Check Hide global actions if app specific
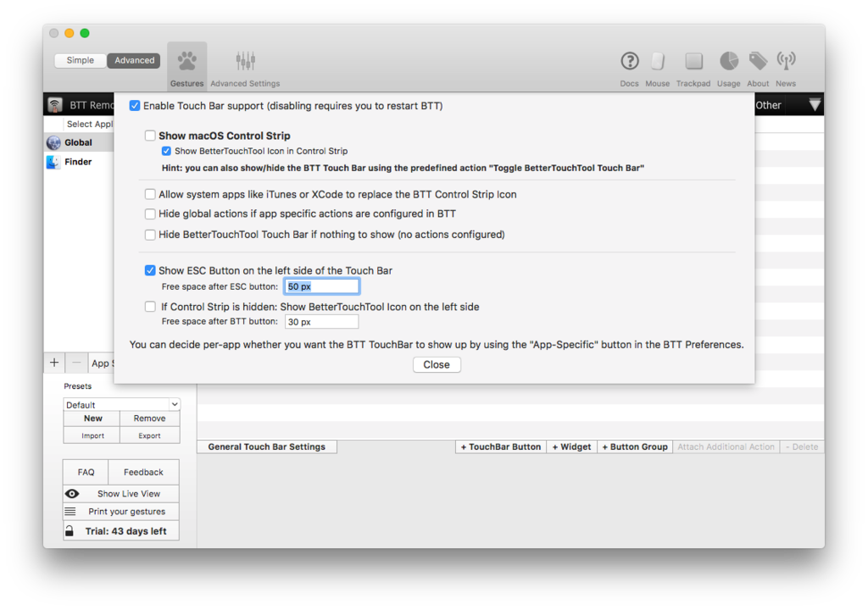Image resolution: width=868 pixels, height=610 pixels. click(150, 214)
